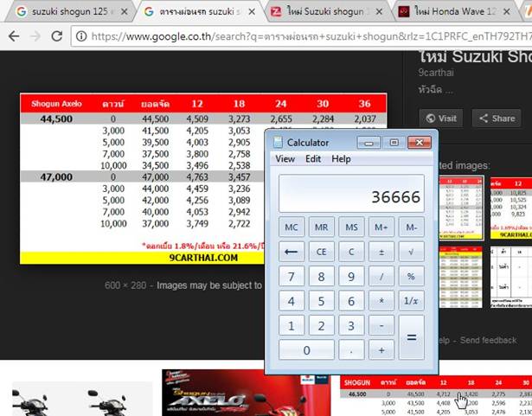Open the 9carthai source link
The width and height of the screenshot is (532, 416).
click(x=436, y=73)
